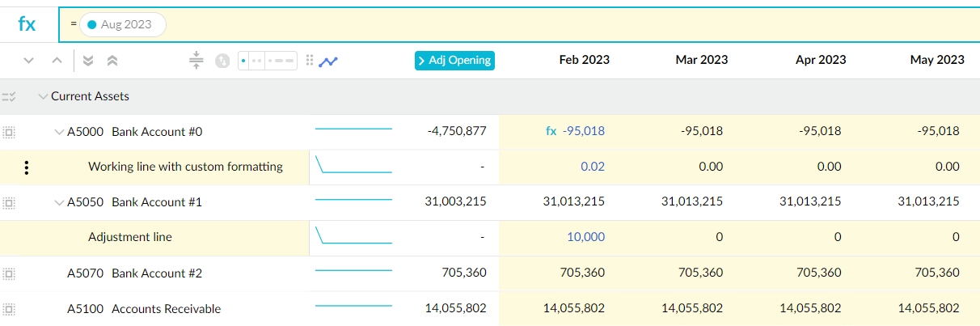Click the expand-all double down chevron

pyautogui.click(x=89, y=61)
